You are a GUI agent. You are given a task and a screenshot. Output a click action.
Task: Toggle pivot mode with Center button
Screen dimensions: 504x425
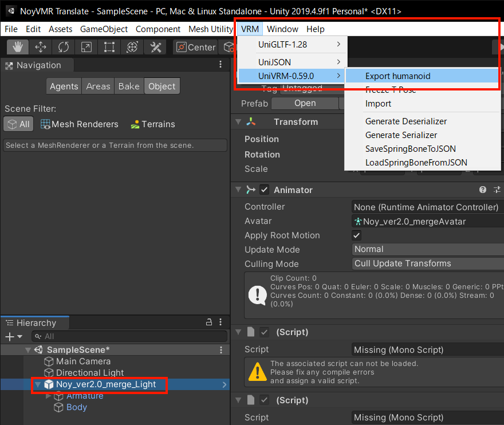tap(196, 48)
